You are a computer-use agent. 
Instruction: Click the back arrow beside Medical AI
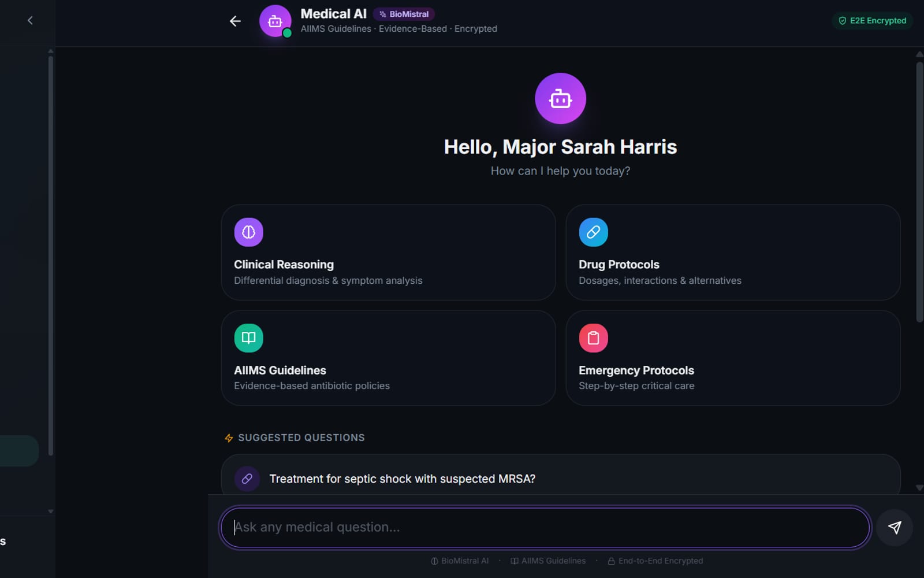[235, 21]
